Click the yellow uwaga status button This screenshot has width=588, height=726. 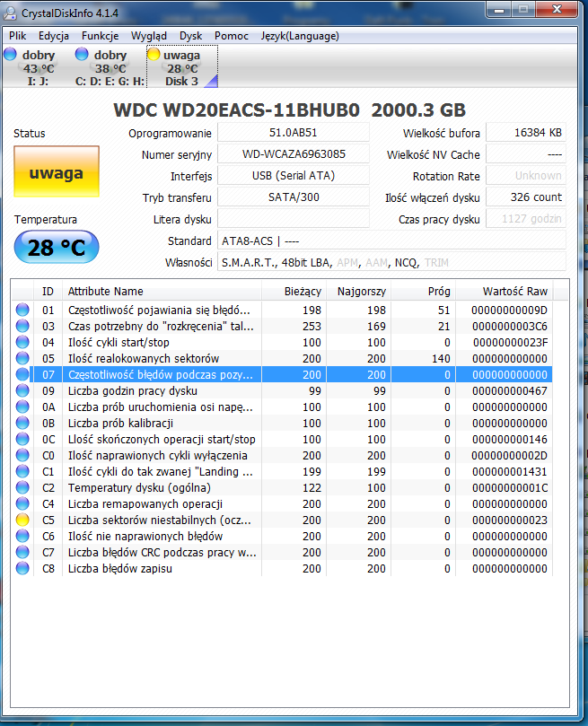tap(57, 171)
